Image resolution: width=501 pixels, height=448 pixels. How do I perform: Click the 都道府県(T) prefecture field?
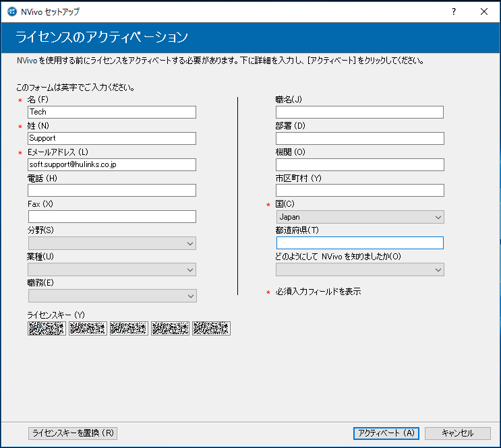click(360, 243)
